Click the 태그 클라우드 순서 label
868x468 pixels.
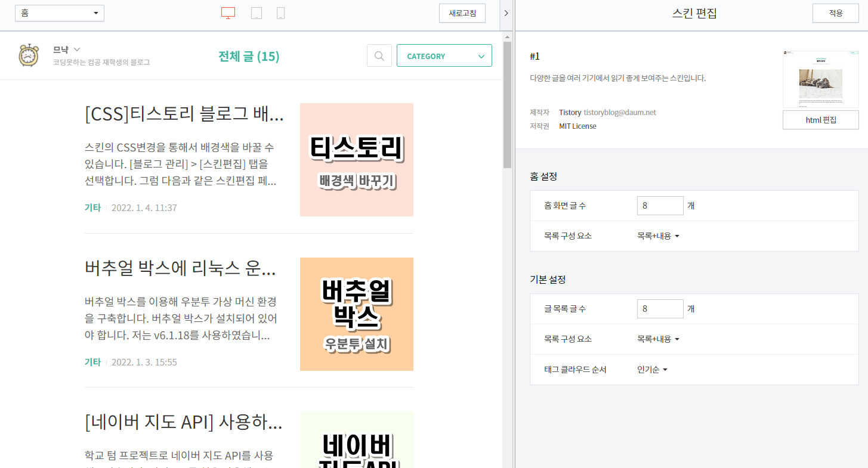(x=575, y=370)
